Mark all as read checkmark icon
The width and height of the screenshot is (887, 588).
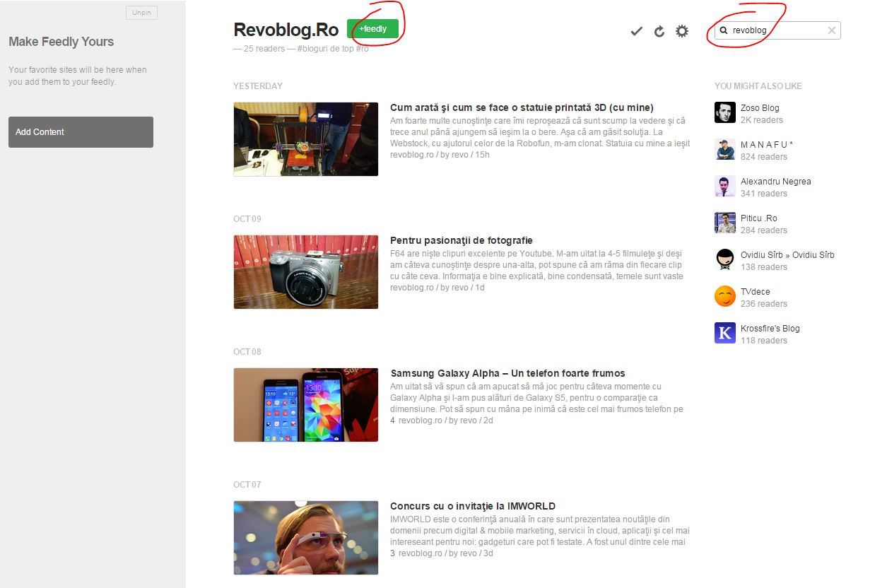pos(636,31)
